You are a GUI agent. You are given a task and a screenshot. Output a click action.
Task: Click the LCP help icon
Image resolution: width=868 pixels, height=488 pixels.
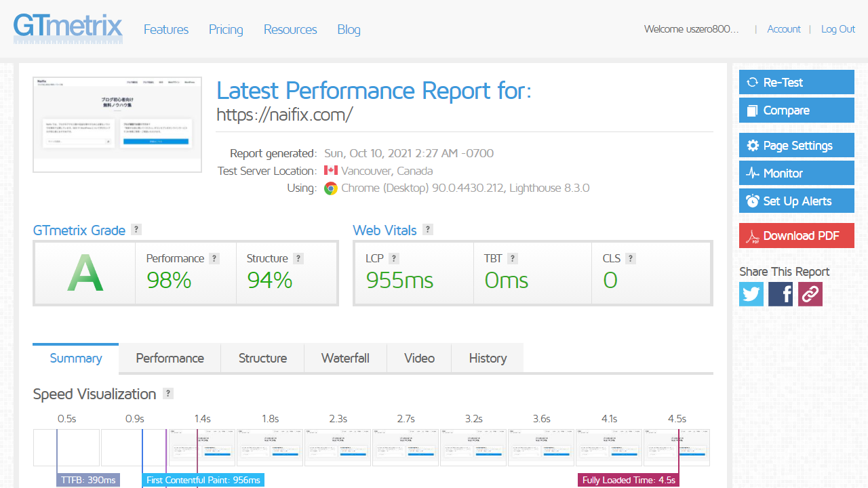point(394,258)
